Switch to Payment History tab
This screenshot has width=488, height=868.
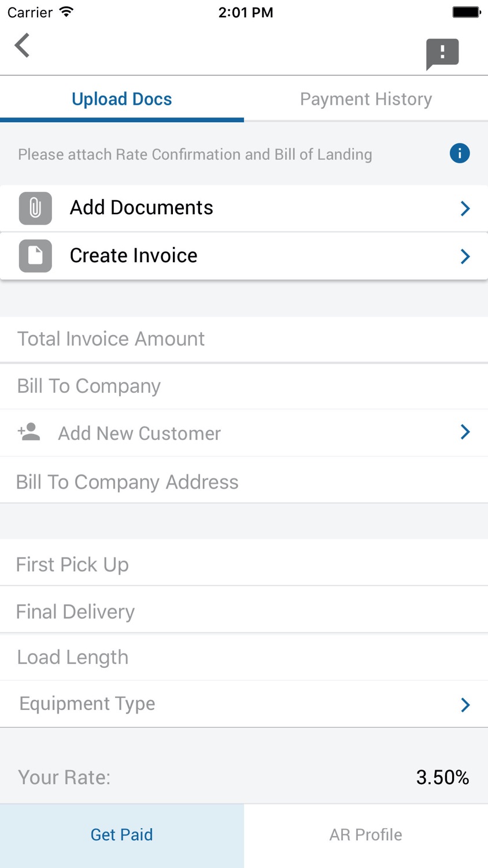[x=366, y=99]
